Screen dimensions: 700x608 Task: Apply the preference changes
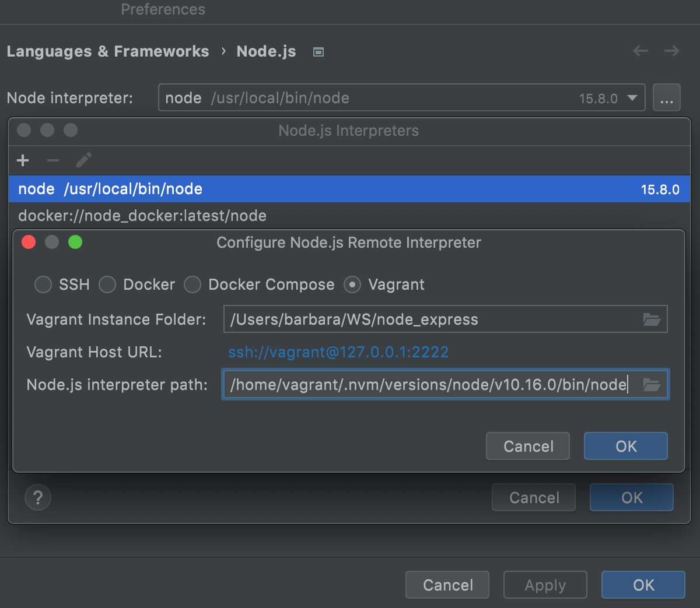point(545,585)
